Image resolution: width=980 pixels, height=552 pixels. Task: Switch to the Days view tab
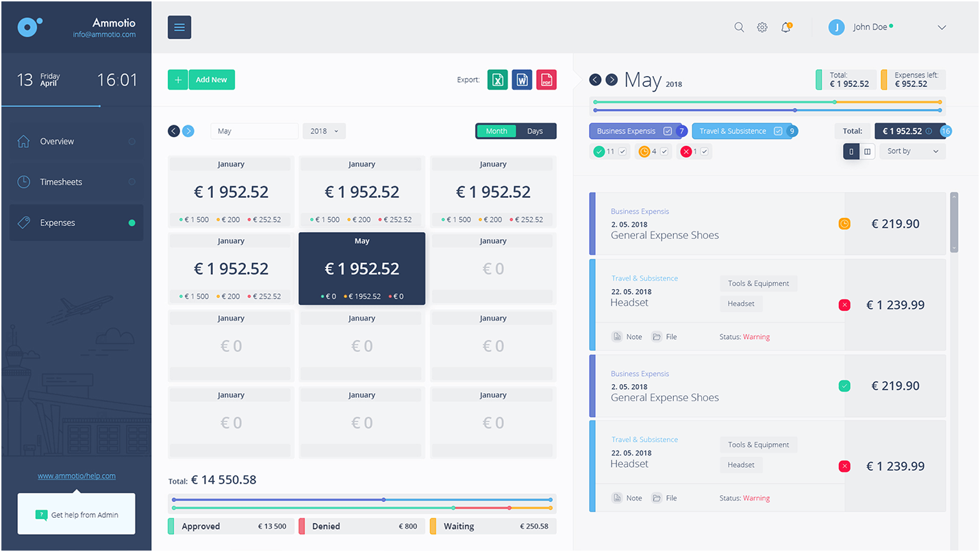(x=535, y=131)
